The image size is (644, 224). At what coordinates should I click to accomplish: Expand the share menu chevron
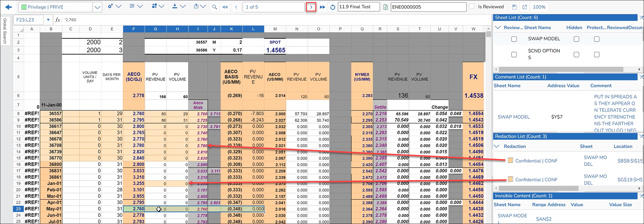point(203,6)
